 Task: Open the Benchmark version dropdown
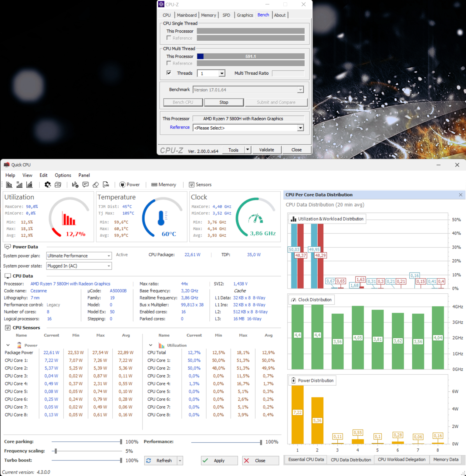click(300, 90)
